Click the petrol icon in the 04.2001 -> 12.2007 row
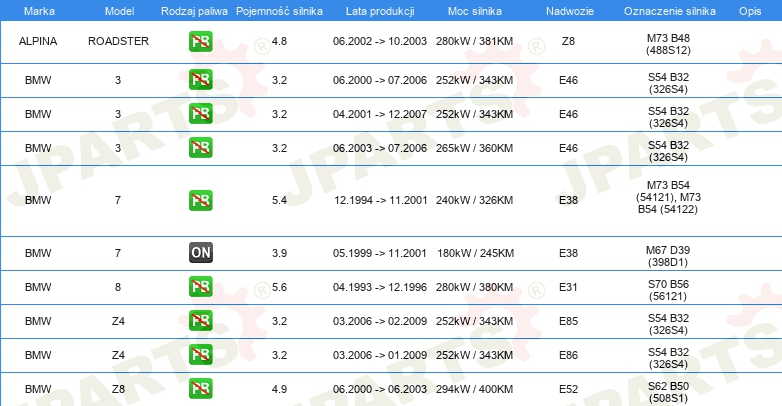Image resolution: width=782 pixels, height=406 pixels. point(200,114)
